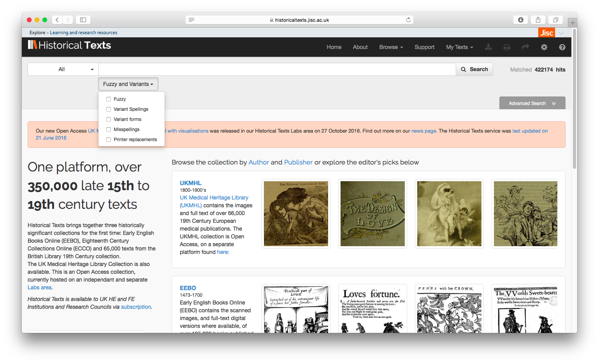
Task: Click the page vertical scrollbar
Action: [x=574, y=99]
